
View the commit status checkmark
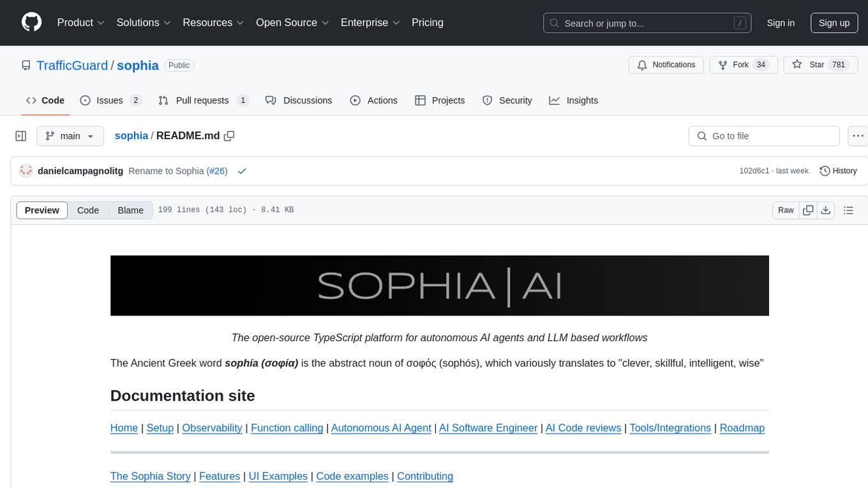tap(242, 171)
